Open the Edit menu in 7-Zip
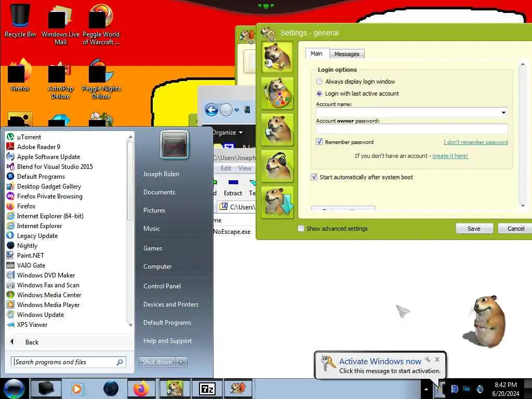This screenshot has width=532, height=399. click(x=226, y=168)
